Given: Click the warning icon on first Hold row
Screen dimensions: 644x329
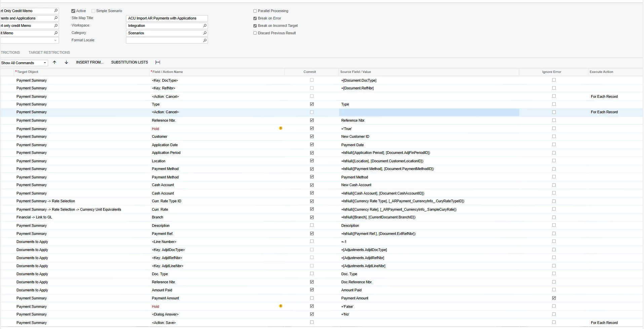Looking at the screenshot, I should (x=281, y=128).
